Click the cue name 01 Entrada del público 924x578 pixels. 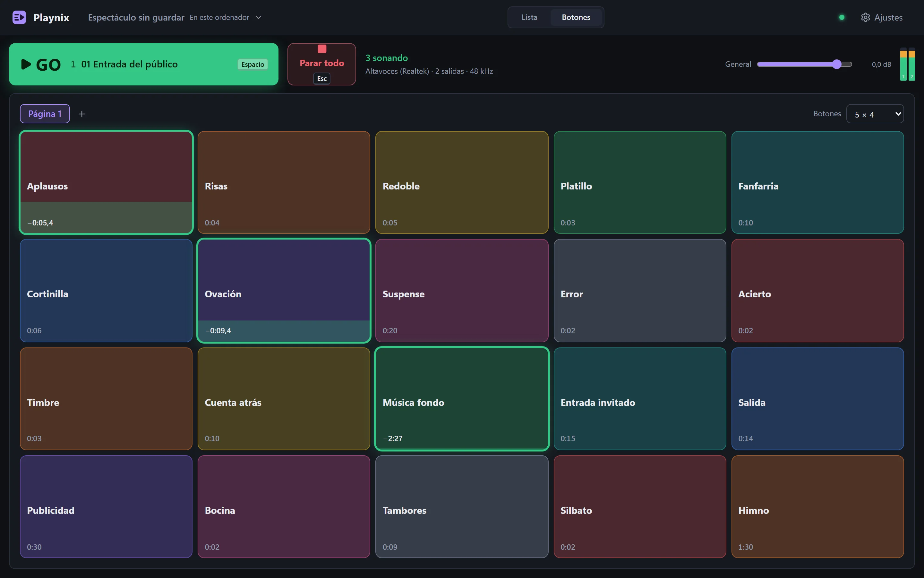tap(129, 64)
